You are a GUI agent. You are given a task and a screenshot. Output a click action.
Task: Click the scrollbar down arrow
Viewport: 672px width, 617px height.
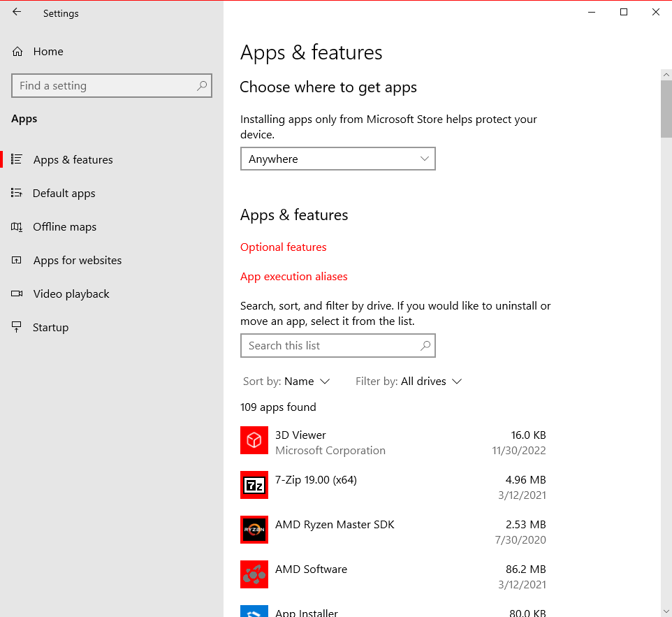666,611
